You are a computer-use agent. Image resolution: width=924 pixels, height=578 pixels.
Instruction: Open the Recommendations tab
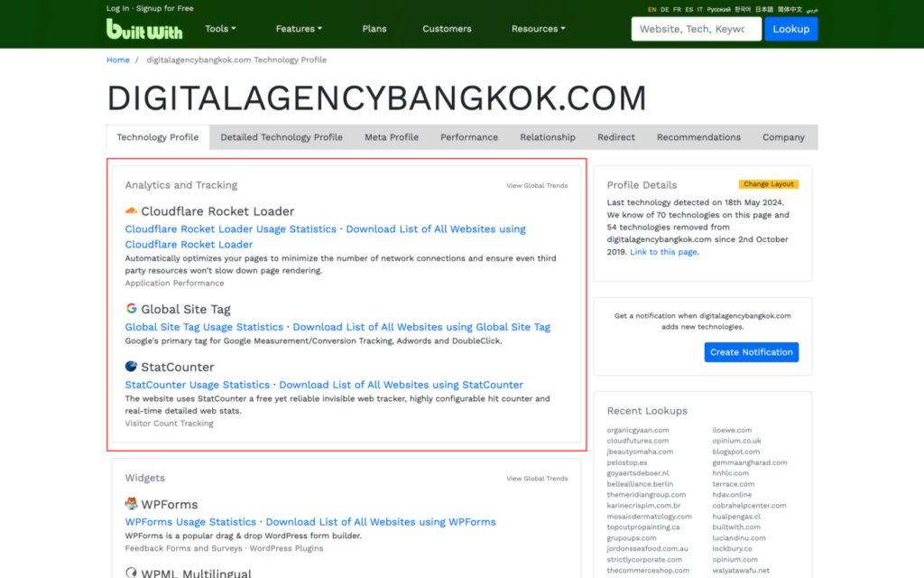698,137
